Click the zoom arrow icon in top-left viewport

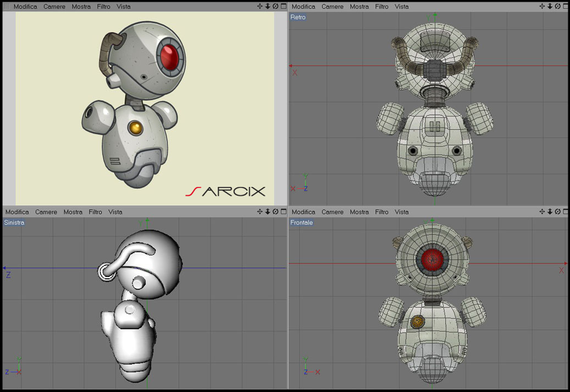click(268, 6)
